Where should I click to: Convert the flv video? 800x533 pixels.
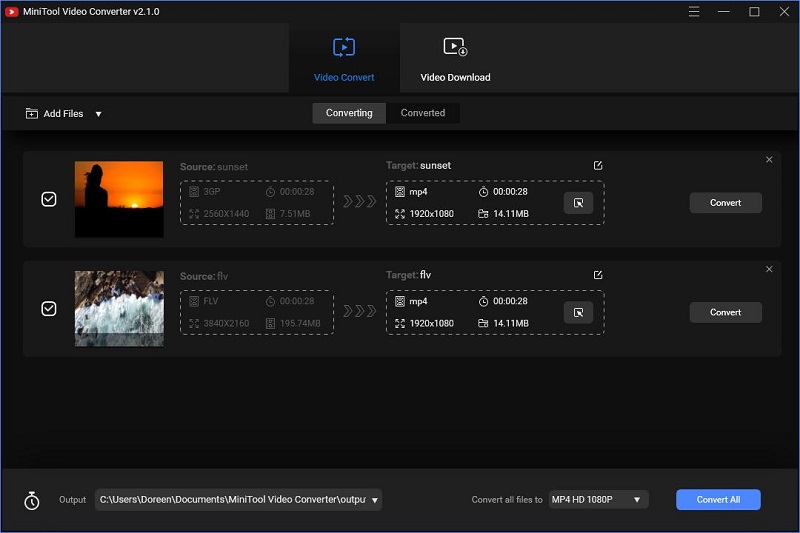pyautogui.click(x=726, y=313)
